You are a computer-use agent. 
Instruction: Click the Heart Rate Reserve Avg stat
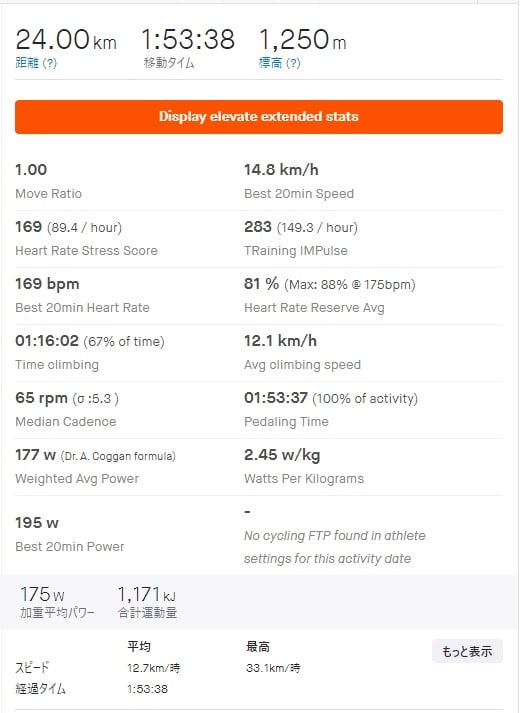pyautogui.click(x=330, y=296)
